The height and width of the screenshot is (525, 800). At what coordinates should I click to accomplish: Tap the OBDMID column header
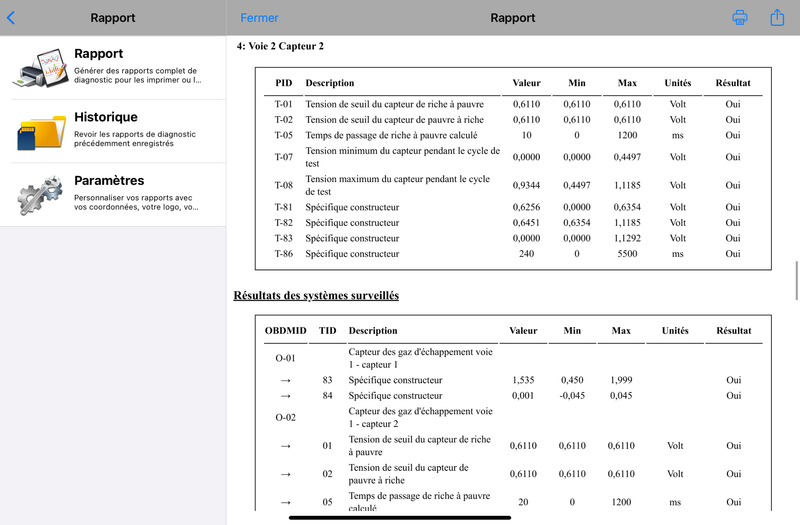(x=285, y=331)
